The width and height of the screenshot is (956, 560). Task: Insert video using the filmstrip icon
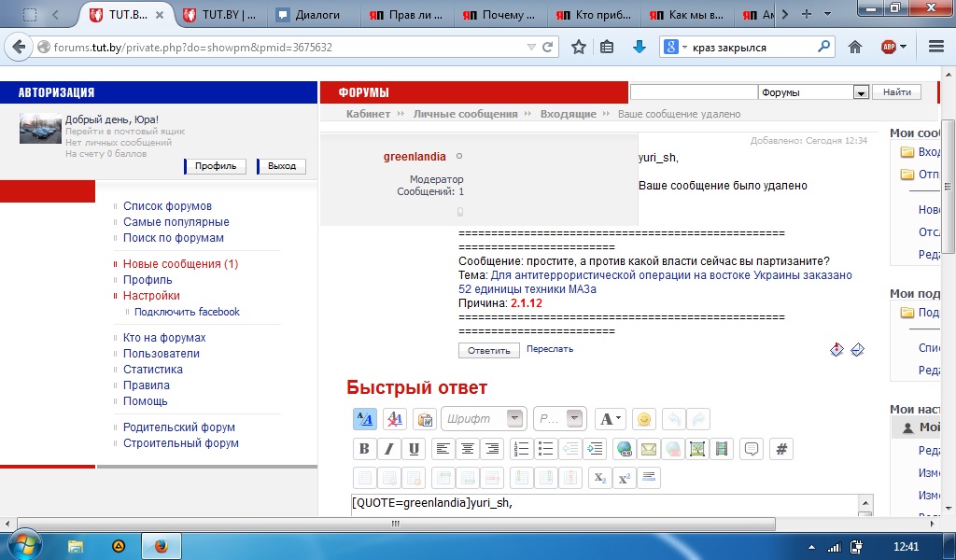point(721,449)
